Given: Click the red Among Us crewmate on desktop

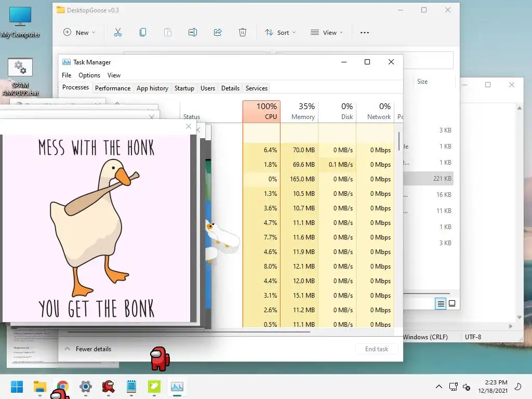Looking at the screenshot, I should tap(159, 358).
